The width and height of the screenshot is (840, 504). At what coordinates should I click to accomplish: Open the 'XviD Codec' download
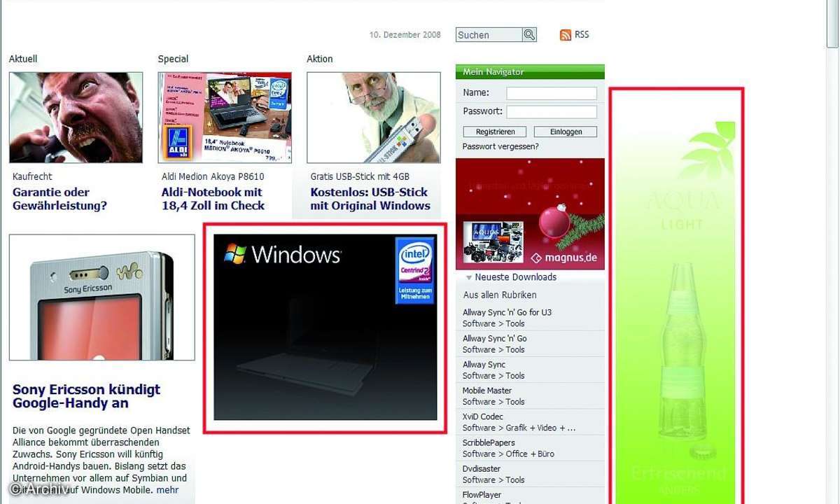click(x=482, y=416)
